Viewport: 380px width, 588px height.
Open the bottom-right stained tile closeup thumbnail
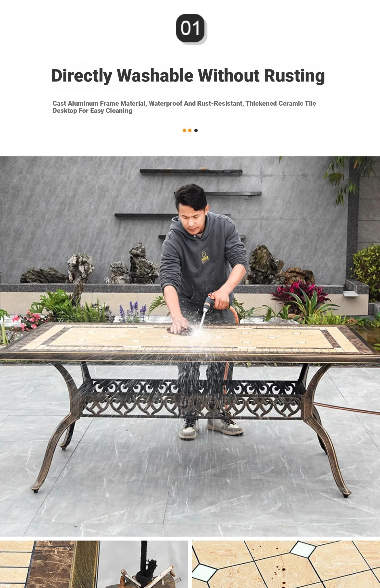click(x=286, y=564)
